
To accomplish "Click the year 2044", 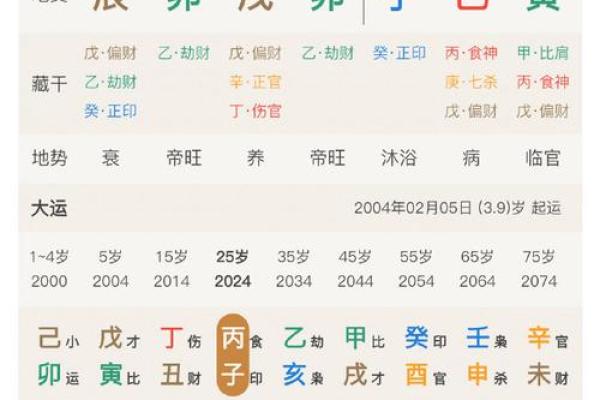I will click(355, 282).
